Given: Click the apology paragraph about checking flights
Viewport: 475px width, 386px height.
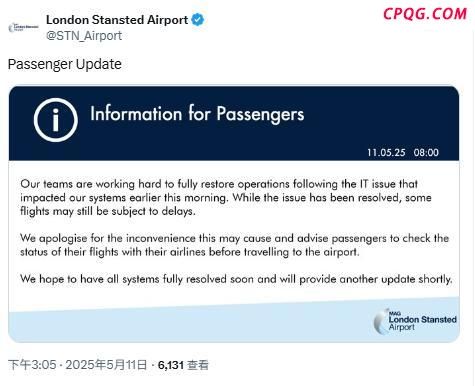Looking at the screenshot, I should point(234,245).
